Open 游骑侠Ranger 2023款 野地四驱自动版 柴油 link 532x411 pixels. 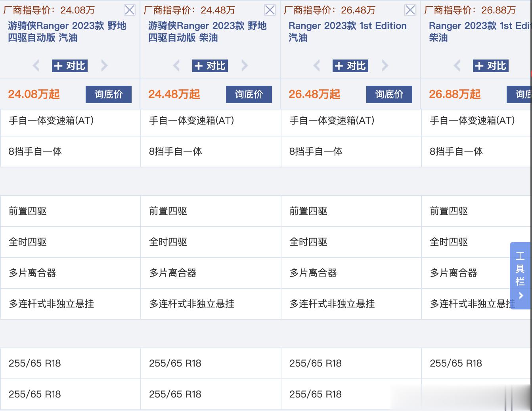207,32
